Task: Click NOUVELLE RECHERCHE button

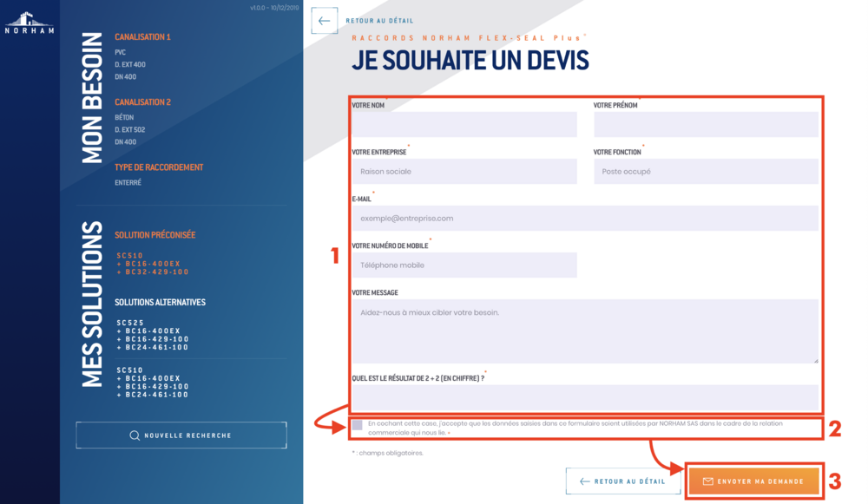Action: coord(181,435)
